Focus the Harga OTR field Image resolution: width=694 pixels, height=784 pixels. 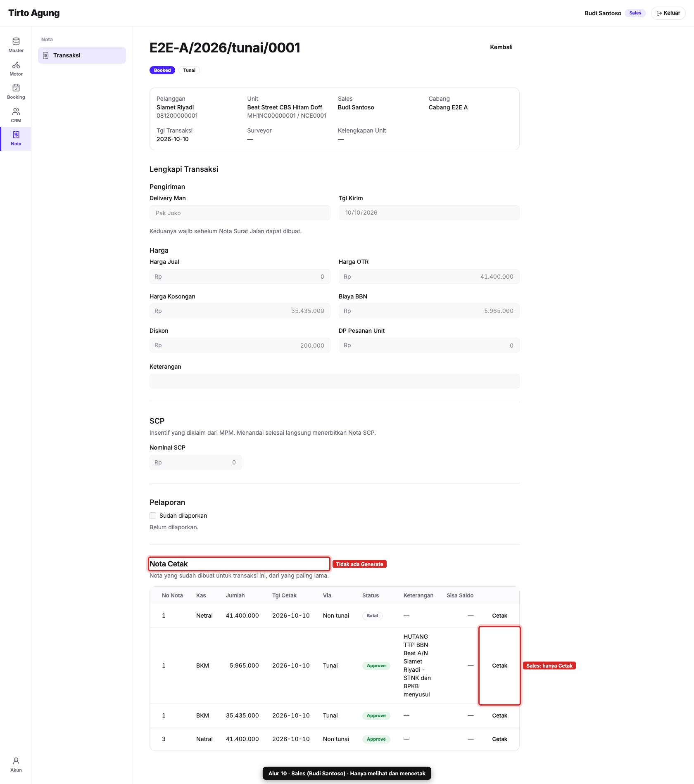click(x=429, y=277)
